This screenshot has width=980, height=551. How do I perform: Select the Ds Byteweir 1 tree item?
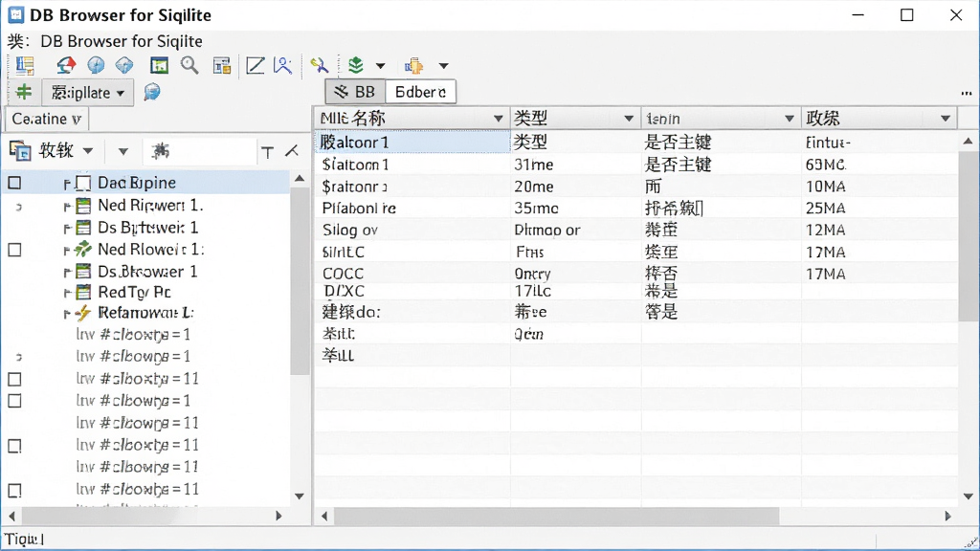click(148, 228)
